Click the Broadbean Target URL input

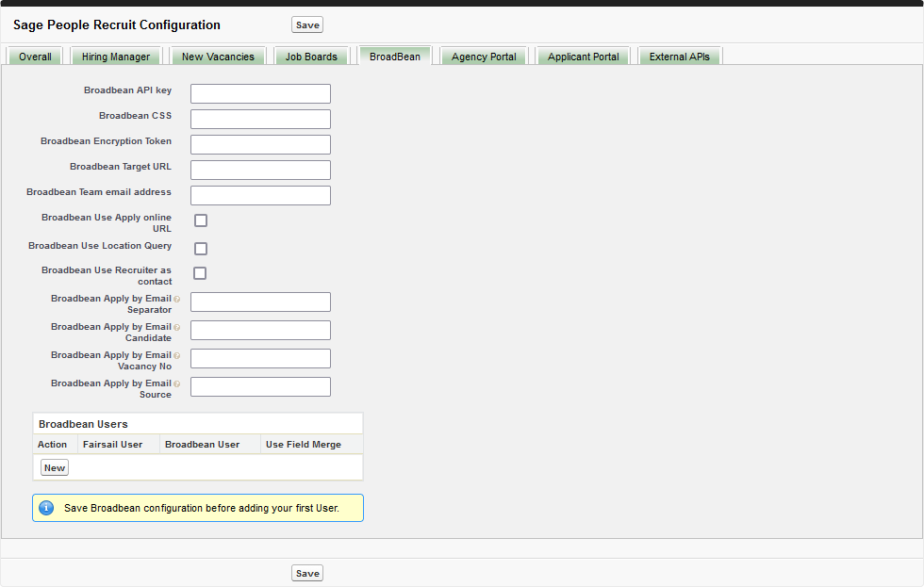click(x=260, y=170)
